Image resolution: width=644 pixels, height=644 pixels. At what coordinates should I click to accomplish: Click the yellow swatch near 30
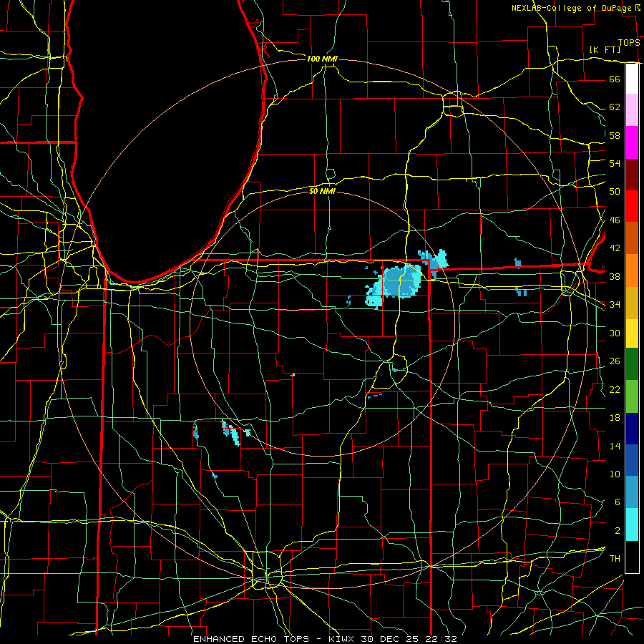point(632,333)
